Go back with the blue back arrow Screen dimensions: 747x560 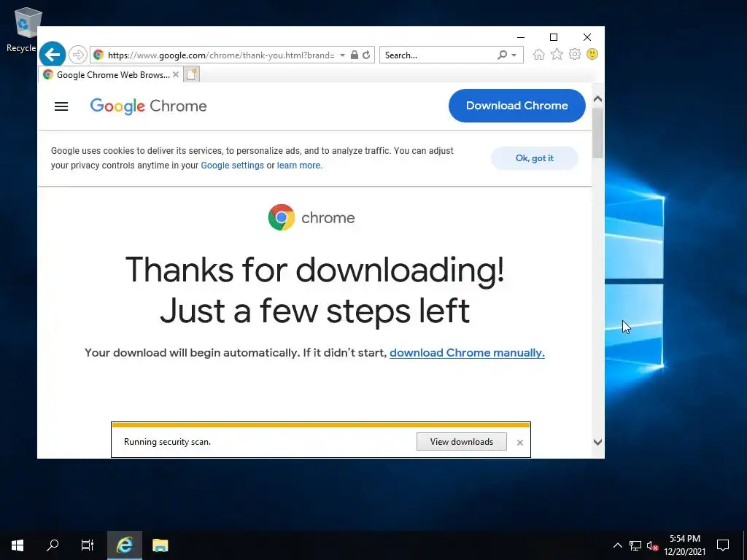[x=53, y=54]
